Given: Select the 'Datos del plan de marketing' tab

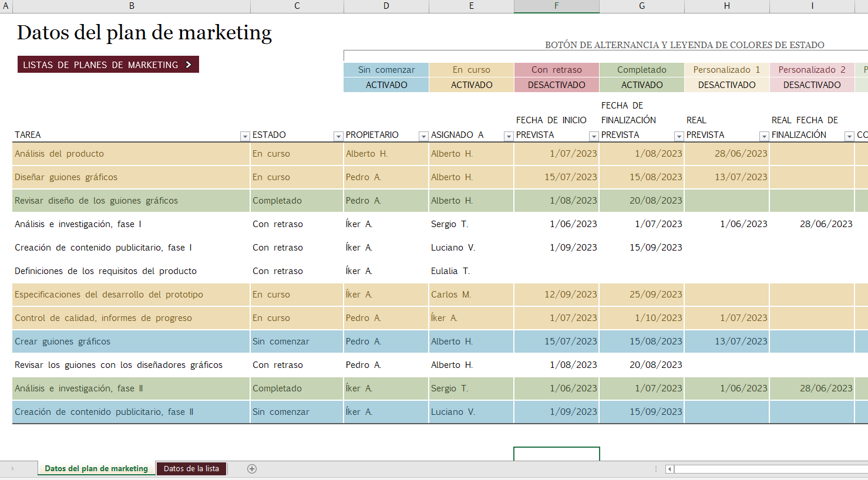Looking at the screenshot, I should tap(96, 468).
